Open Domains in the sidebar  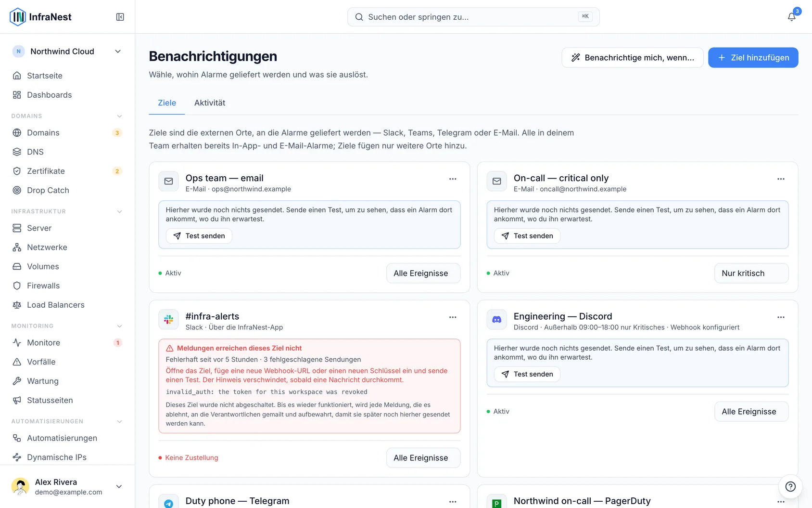[x=67, y=132]
